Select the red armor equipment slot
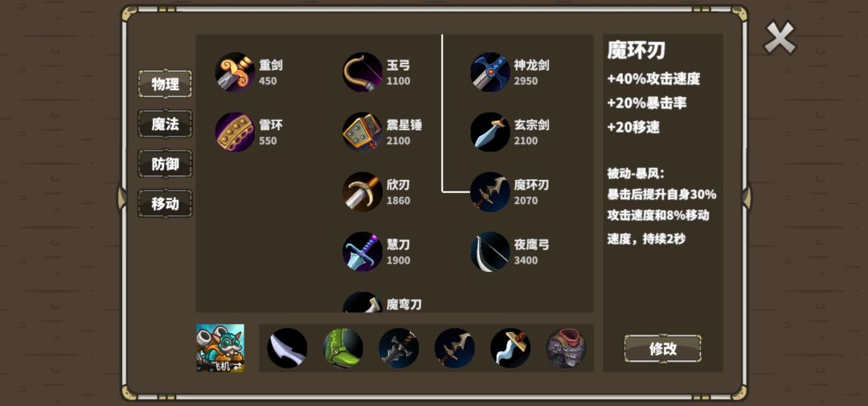Image resolution: width=868 pixels, height=406 pixels. 567,348
